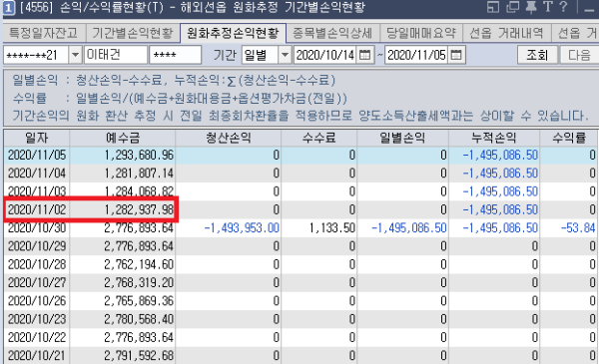Image resolution: width=599 pixels, height=364 pixels.
Task: Click the window number 1 icon
Action: point(8,8)
